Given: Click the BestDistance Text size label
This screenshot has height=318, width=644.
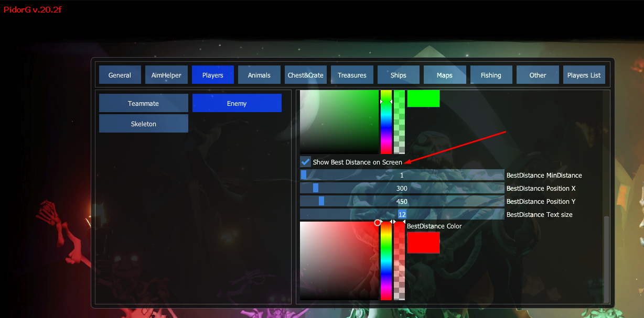Looking at the screenshot, I should [x=539, y=215].
